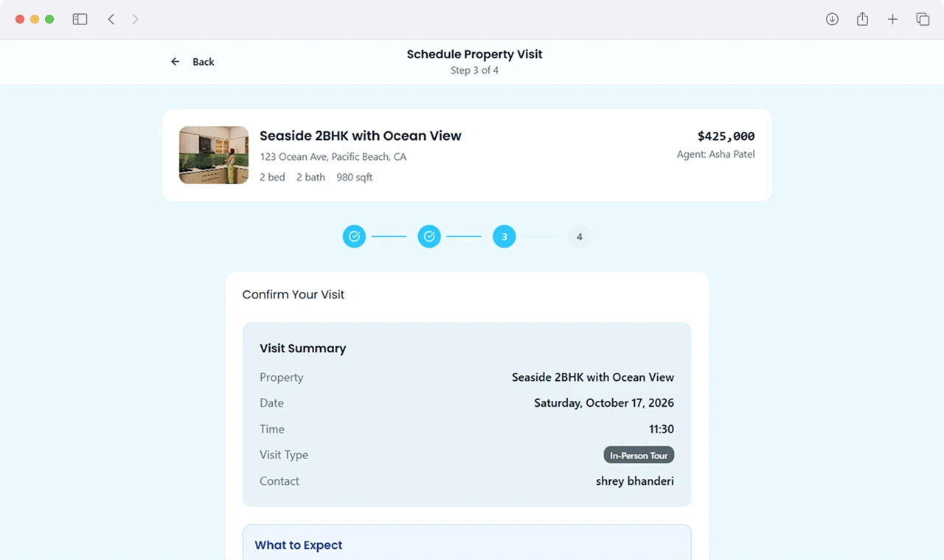Select step 3 circle

[504, 237]
